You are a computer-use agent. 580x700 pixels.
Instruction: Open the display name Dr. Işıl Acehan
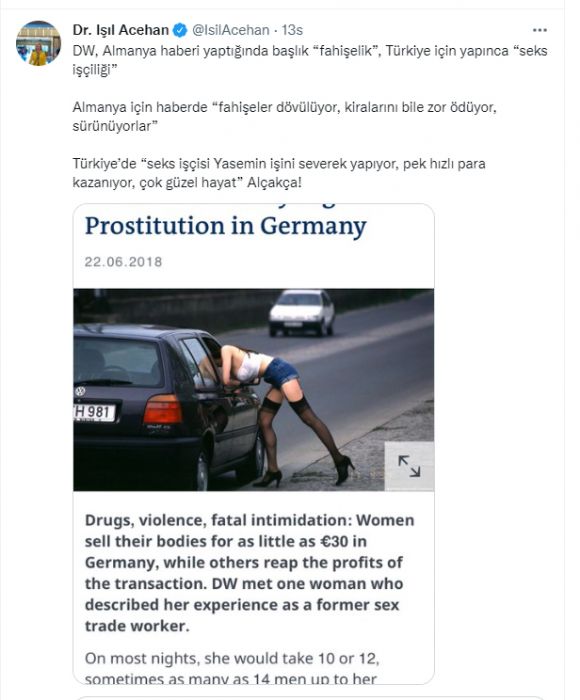click(121, 30)
